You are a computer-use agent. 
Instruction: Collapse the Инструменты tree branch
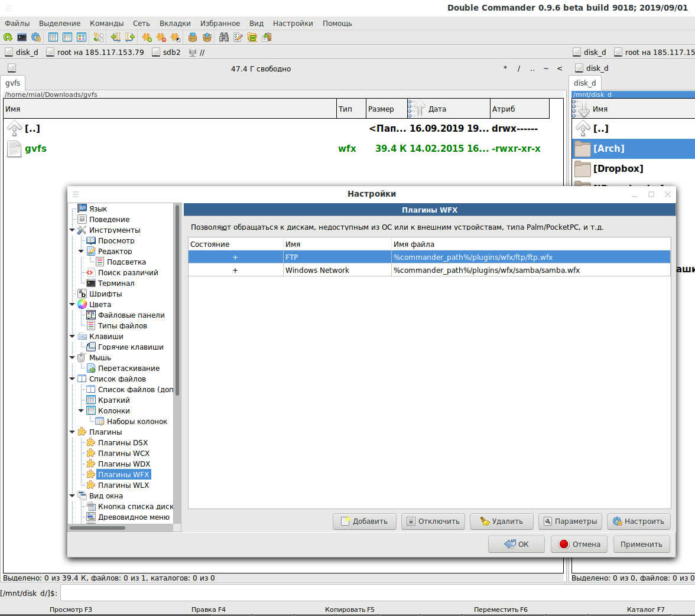[x=73, y=230]
